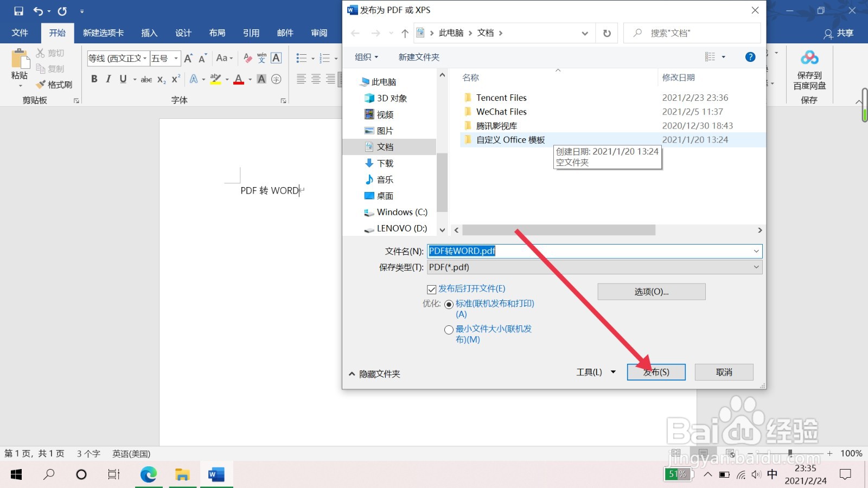Collapse folder pane via 隐藏文件夹
Viewport: 868px width, 488px height.
[374, 374]
